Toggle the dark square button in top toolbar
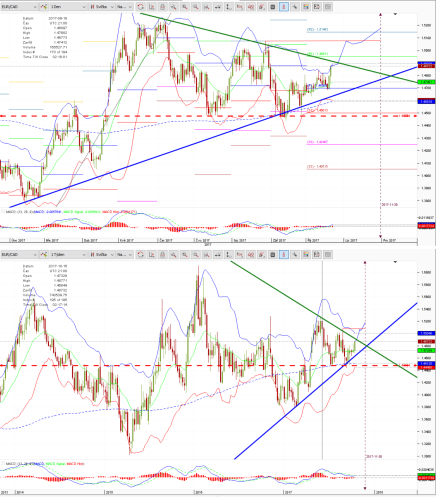This screenshot has height=500, width=437. (273, 7)
